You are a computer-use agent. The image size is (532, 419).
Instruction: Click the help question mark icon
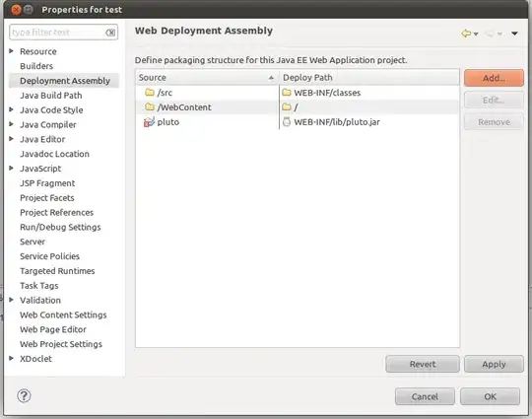point(24,395)
